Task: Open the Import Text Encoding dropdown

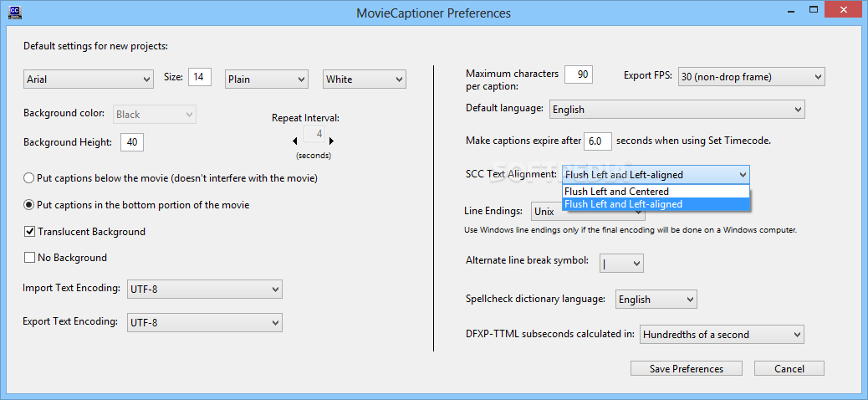Action: point(204,290)
